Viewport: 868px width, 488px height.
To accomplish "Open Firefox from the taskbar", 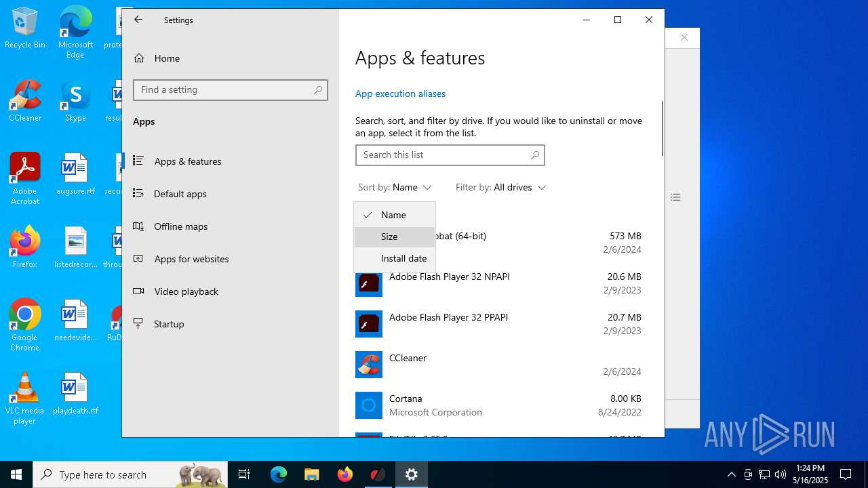I will pyautogui.click(x=345, y=474).
